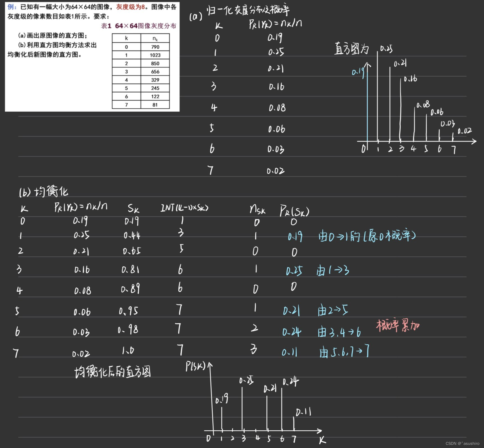The image size is (484, 448).
Task: Pick the table cell showing 81
Action: pos(155,105)
